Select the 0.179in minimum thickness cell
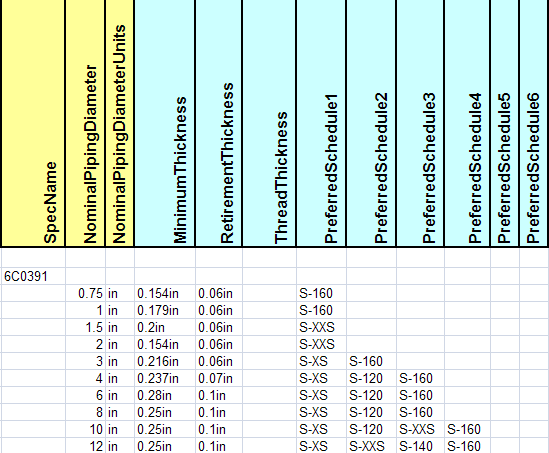This screenshot has height=453, width=549. click(x=165, y=310)
